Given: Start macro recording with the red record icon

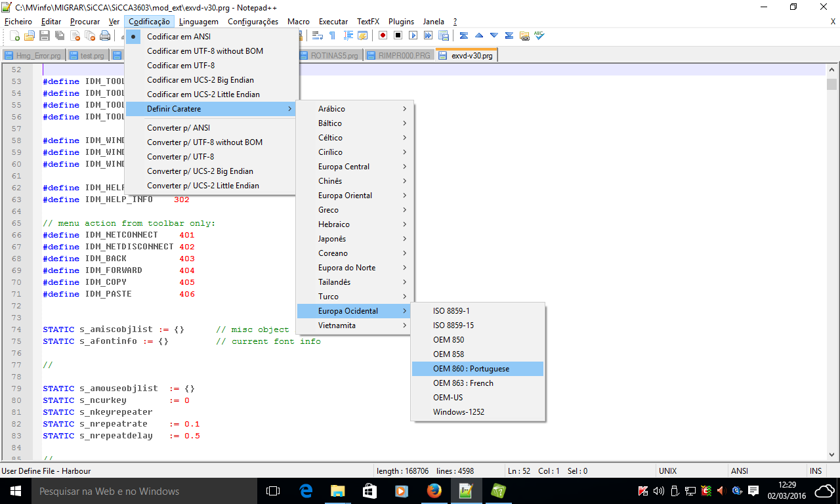Looking at the screenshot, I should tap(383, 35).
